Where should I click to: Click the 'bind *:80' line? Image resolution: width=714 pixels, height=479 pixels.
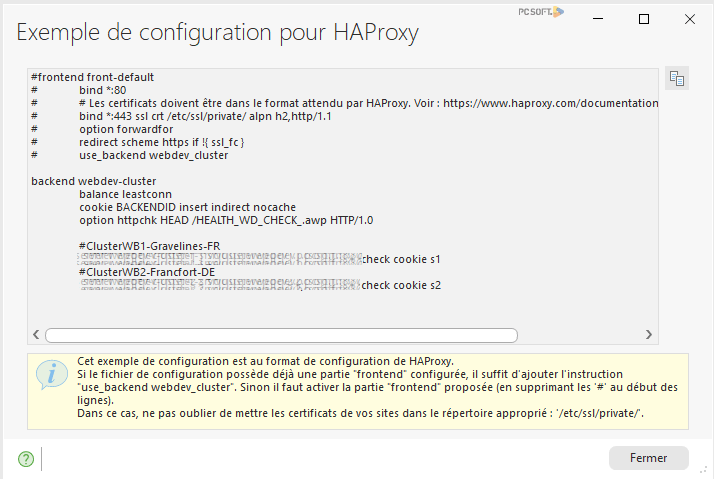pos(102,90)
